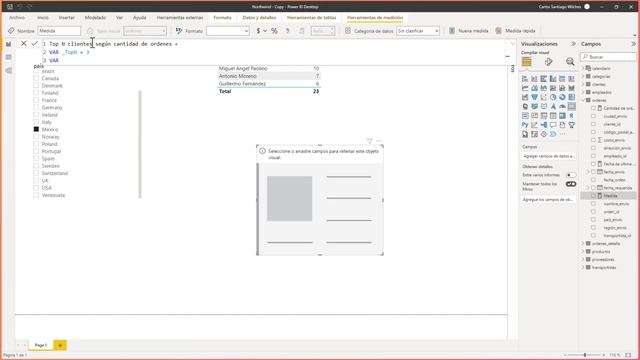
Task: Open the Inicio ribbon tab
Action: (x=42, y=18)
